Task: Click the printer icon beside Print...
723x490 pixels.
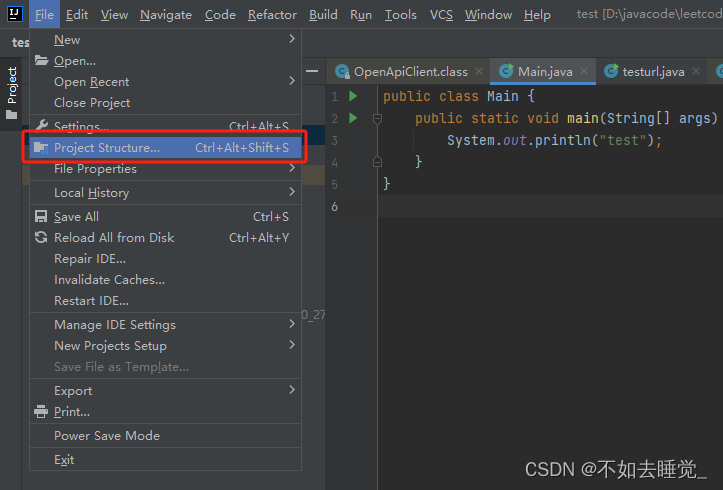Action: pyautogui.click(x=41, y=411)
